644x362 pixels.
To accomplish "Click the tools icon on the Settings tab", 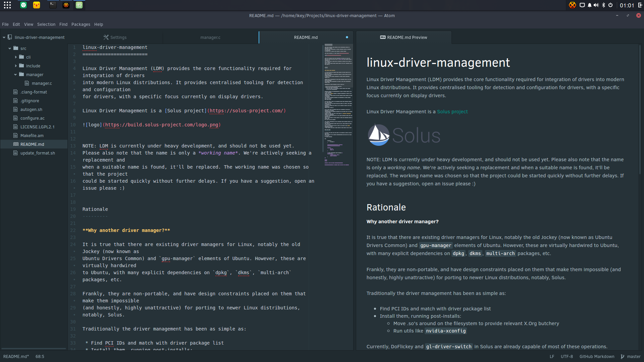I will 106,37.
